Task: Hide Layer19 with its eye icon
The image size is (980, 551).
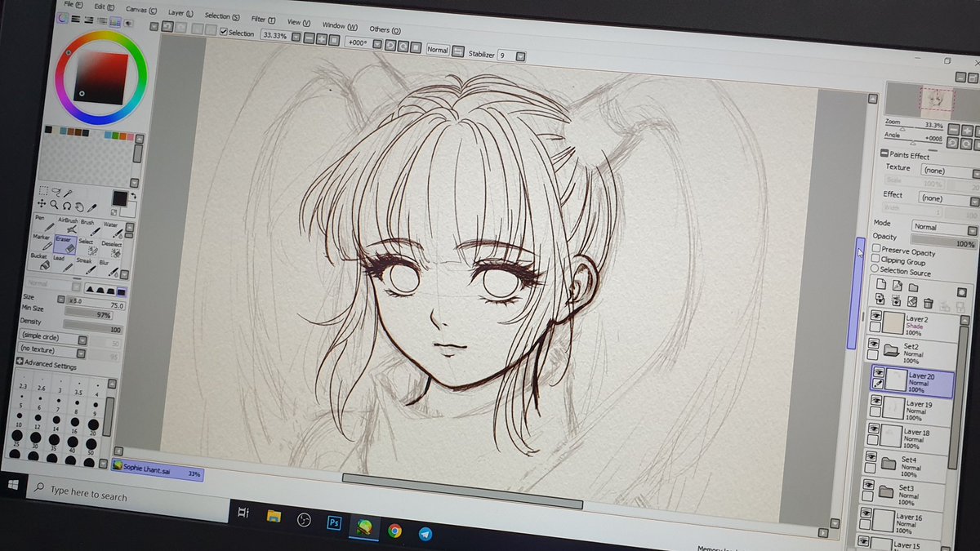Action: click(x=876, y=401)
